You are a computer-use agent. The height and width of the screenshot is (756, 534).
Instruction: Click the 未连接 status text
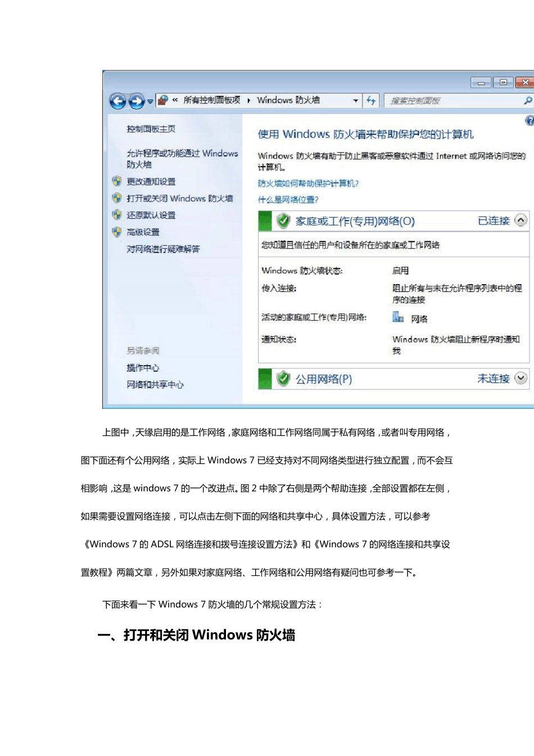tap(494, 379)
